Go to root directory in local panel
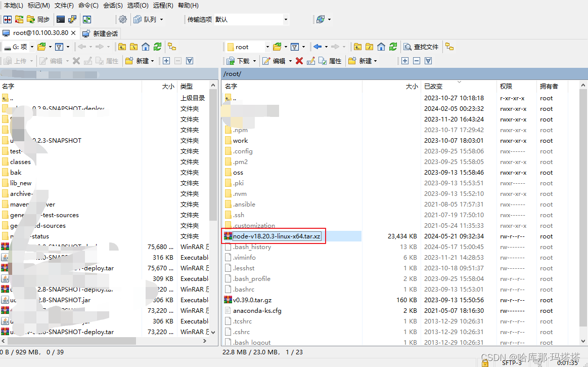588x367 pixels. tap(133, 47)
